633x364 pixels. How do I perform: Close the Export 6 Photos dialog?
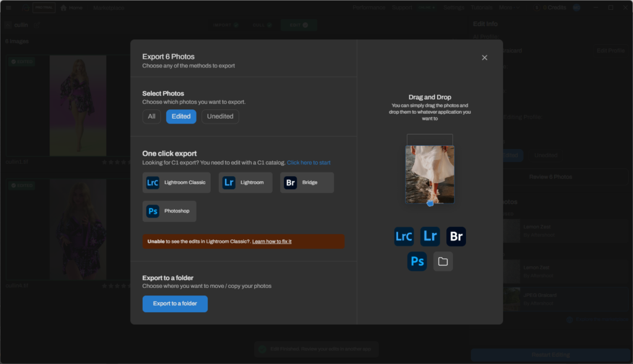(x=485, y=57)
